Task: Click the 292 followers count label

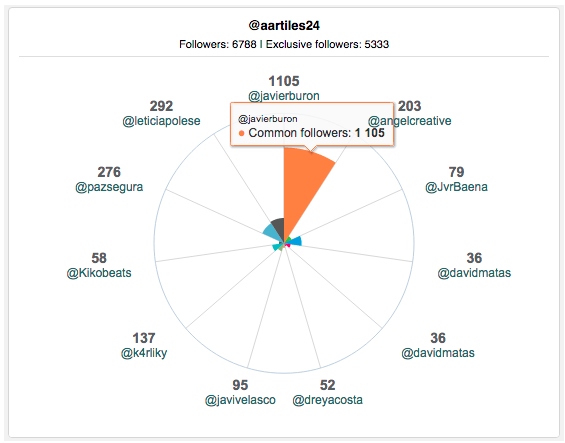Action: (x=161, y=106)
